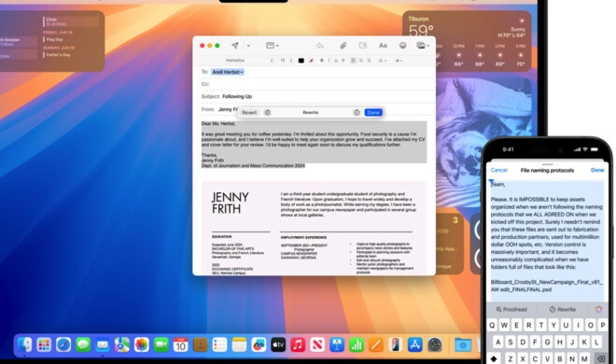Open App Store from the Dock
This screenshot has height=364, width=616.
point(414,344)
